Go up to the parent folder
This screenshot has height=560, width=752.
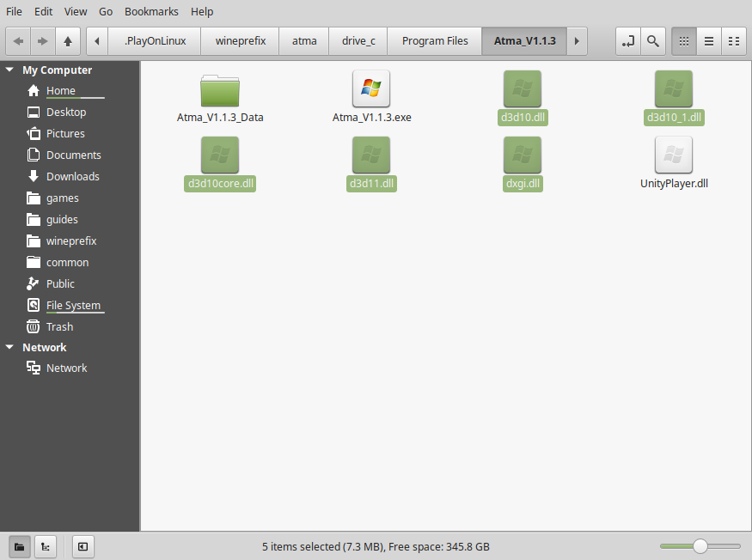68,41
